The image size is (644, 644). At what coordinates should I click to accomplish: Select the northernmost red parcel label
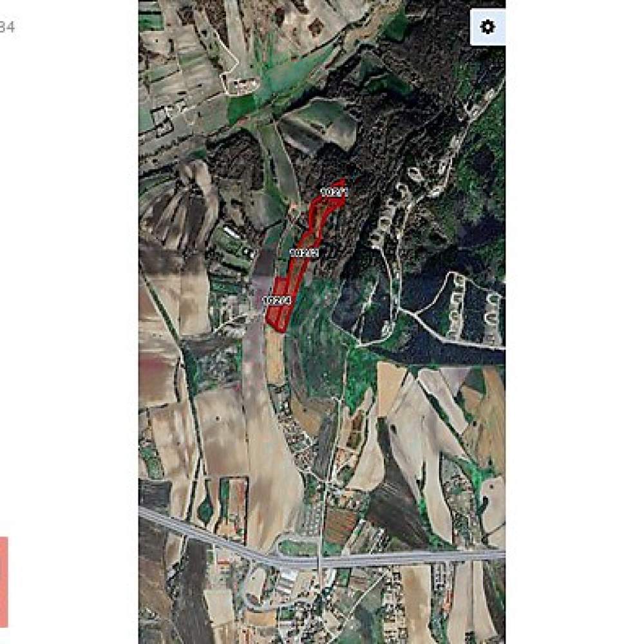[334, 192]
